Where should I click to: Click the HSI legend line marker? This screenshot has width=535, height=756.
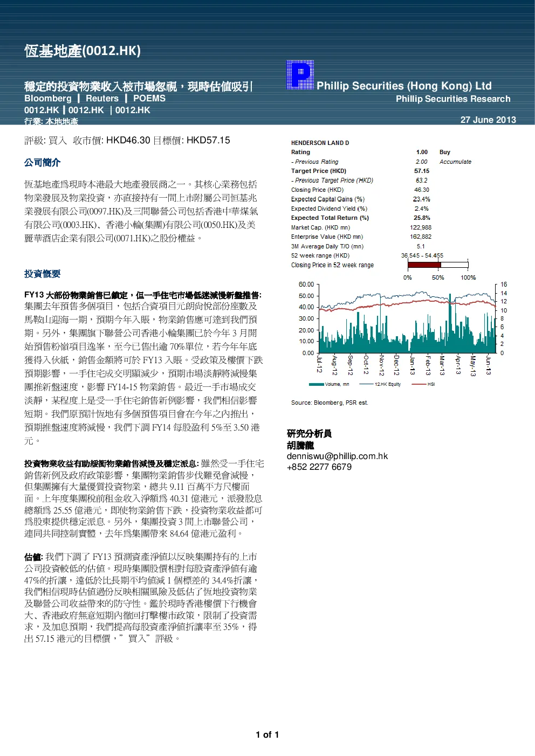click(419, 384)
